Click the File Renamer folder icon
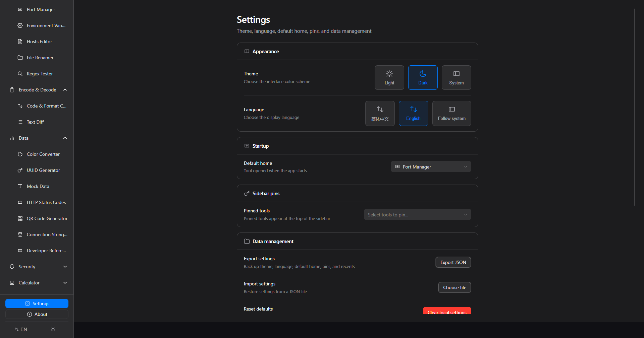 (x=20, y=58)
